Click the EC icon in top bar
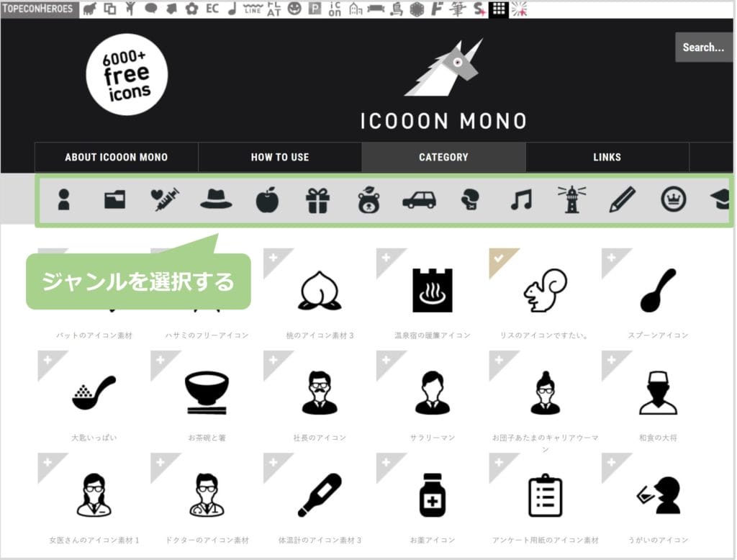Screen dimensions: 737x560 [212, 9]
